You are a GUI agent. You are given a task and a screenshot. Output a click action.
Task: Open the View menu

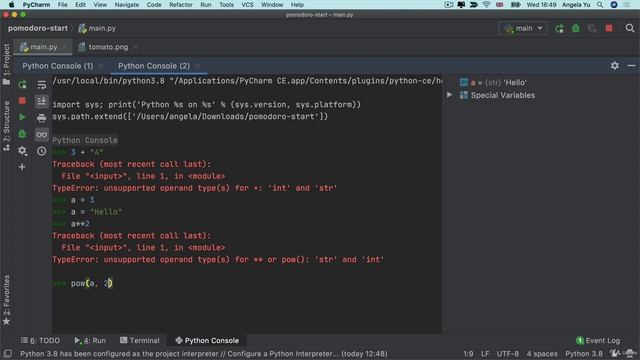pos(100,5)
